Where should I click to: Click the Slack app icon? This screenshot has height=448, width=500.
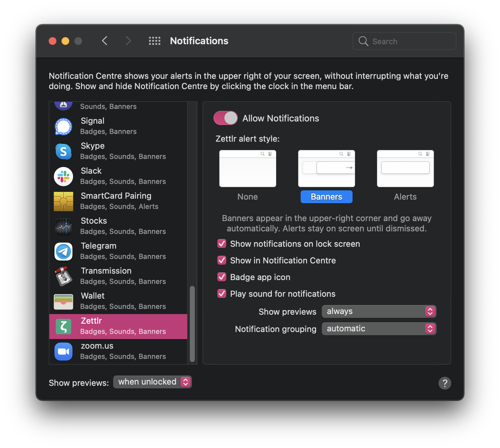click(x=63, y=177)
